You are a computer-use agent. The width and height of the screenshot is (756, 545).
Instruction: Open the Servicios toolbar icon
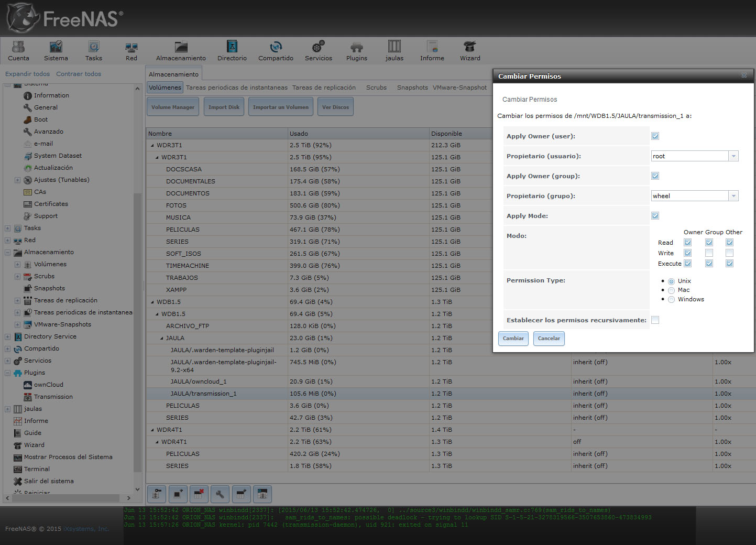[x=319, y=51]
